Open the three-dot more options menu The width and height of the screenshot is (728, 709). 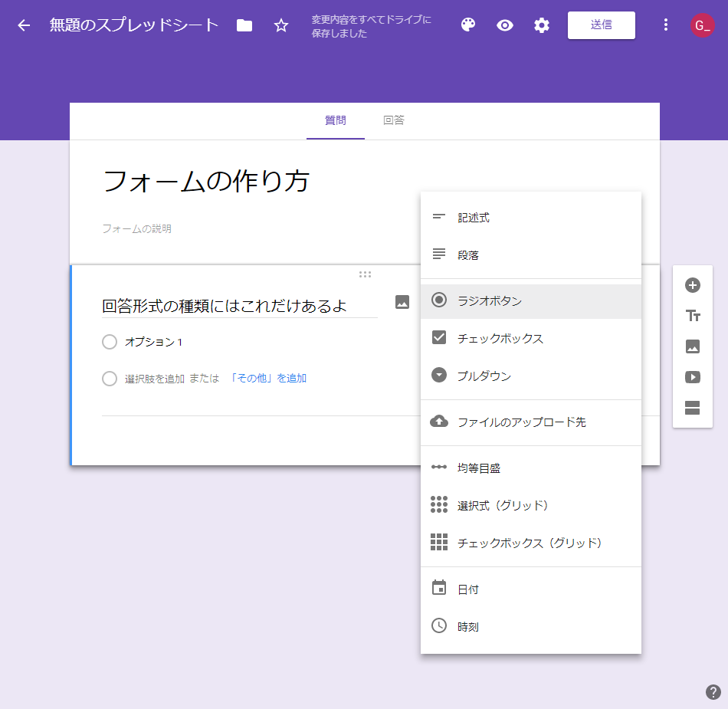[666, 25]
